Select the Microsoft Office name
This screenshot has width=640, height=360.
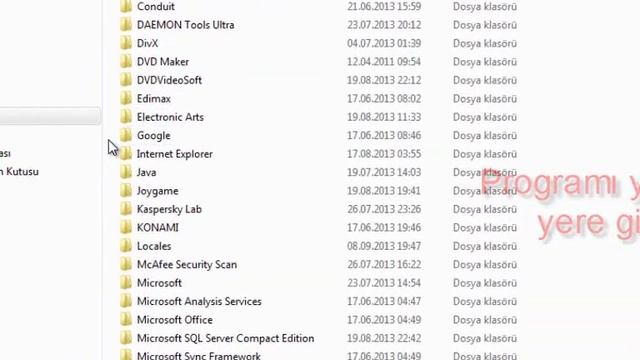point(175,320)
